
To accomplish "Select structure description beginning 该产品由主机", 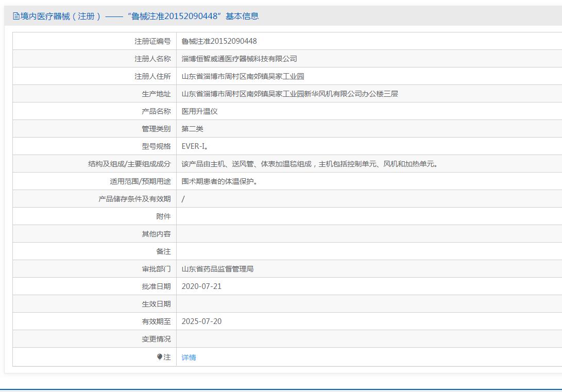I will click(x=310, y=164).
